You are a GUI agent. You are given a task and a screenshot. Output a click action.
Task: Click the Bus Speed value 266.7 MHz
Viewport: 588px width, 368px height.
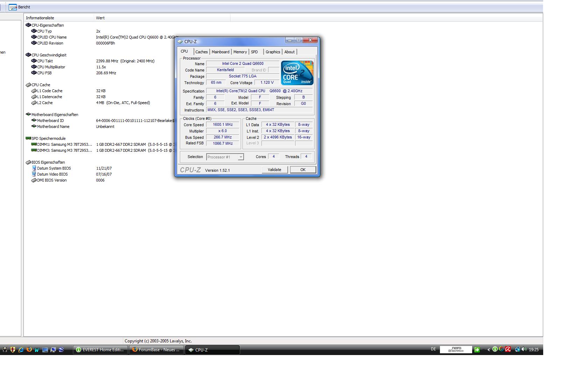coord(223,137)
